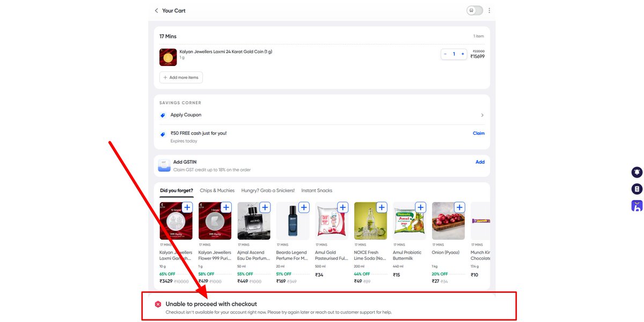
Task: Add NOICE Fresh Lime Soda to cart
Action: pyautogui.click(x=382, y=207)
